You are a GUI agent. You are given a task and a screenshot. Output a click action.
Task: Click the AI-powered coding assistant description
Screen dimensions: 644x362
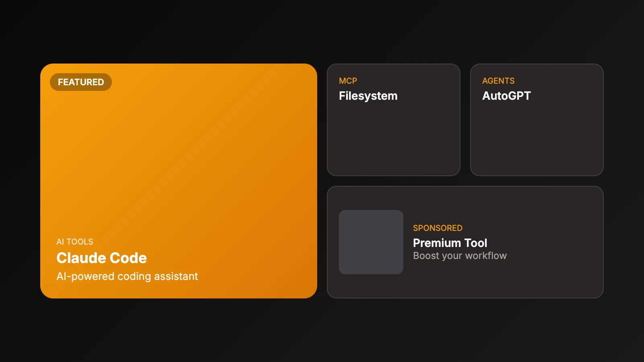(x=127, y=276)
